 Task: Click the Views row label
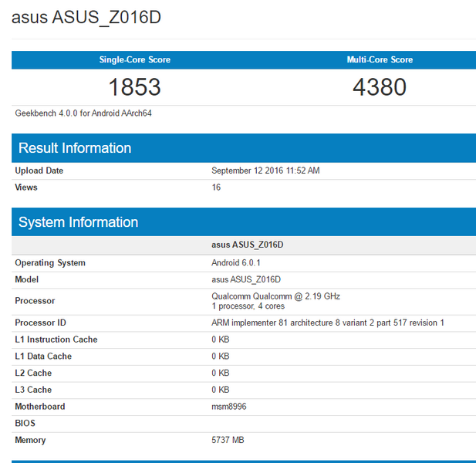(x=26, y=188)
